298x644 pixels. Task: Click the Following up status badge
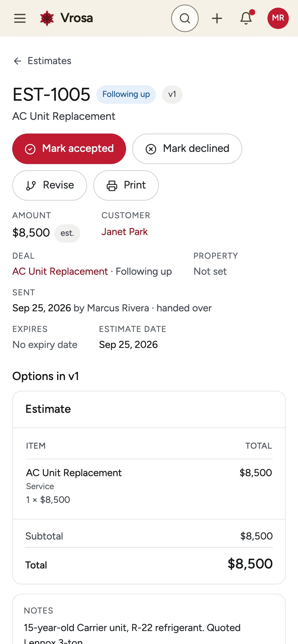pyautogui.click(x=126, y=94)
